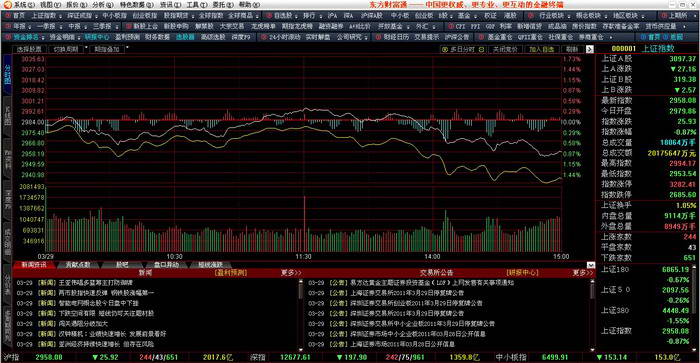
Task: Click the 加入自选 button
Action: [x=542, y=49]
